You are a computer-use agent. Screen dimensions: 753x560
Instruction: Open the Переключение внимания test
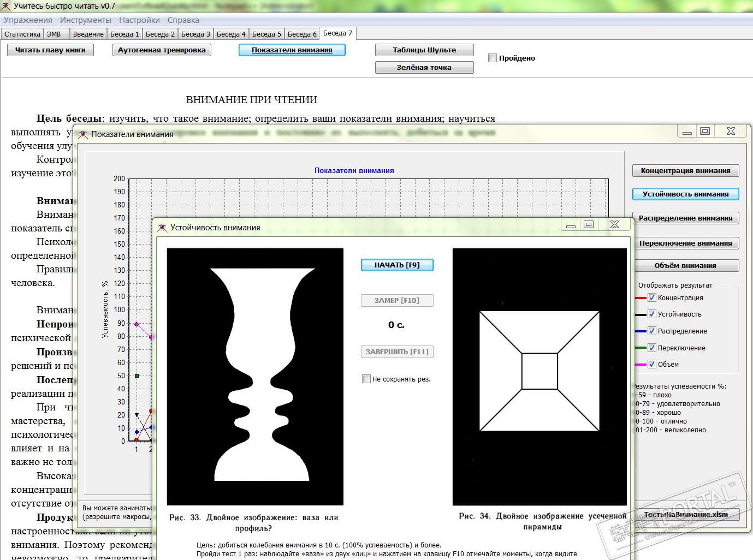686,243
